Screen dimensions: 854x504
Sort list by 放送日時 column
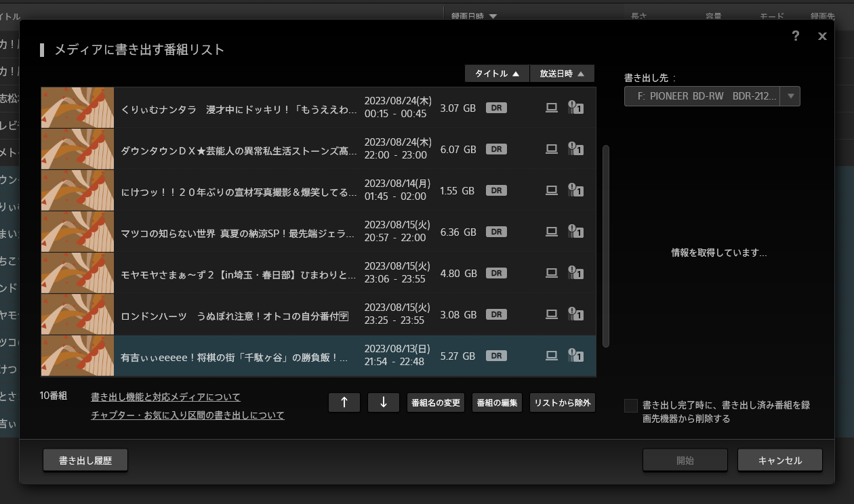(x=562, y=74)
